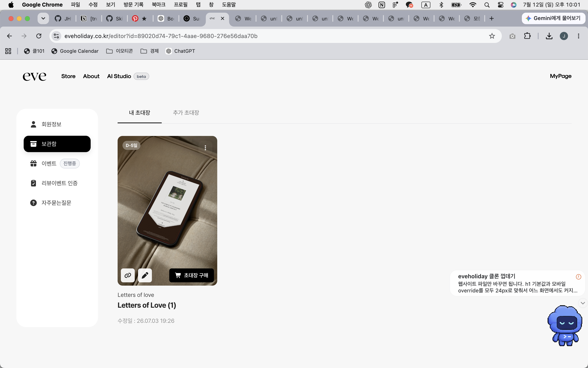Click the 초대장 구매 button

192,275
